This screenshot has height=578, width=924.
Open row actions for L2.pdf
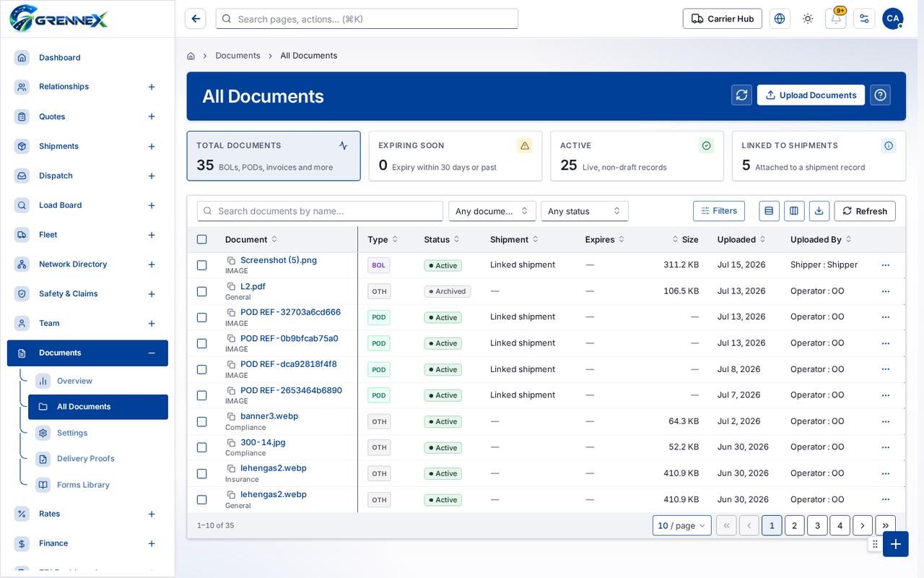pos(886,291)
